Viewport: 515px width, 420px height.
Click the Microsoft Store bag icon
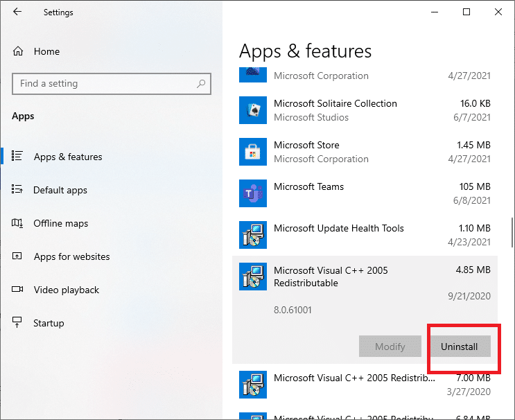pos(253,152)
